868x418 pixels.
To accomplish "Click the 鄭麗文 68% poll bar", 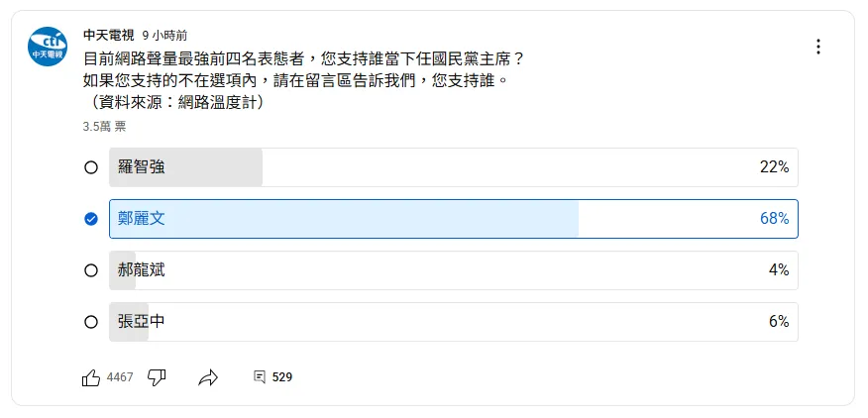I will click(453, 219).
